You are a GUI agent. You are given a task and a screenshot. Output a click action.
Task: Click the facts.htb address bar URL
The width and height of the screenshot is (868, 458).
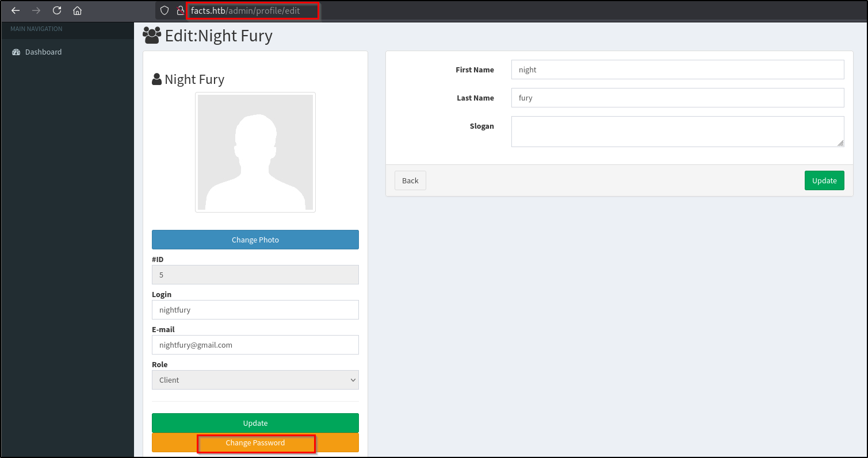(246, 10)
